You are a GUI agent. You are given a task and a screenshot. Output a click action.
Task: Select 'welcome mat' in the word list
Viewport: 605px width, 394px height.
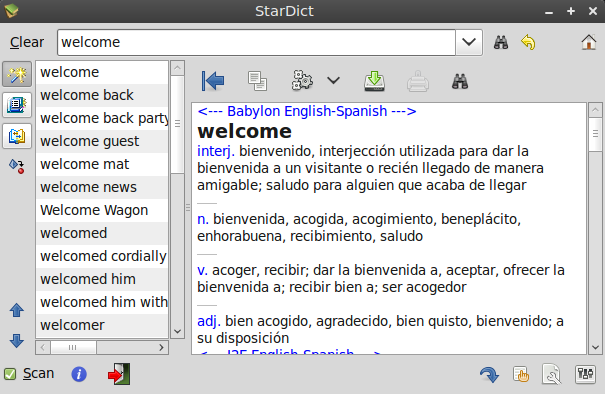102,164
